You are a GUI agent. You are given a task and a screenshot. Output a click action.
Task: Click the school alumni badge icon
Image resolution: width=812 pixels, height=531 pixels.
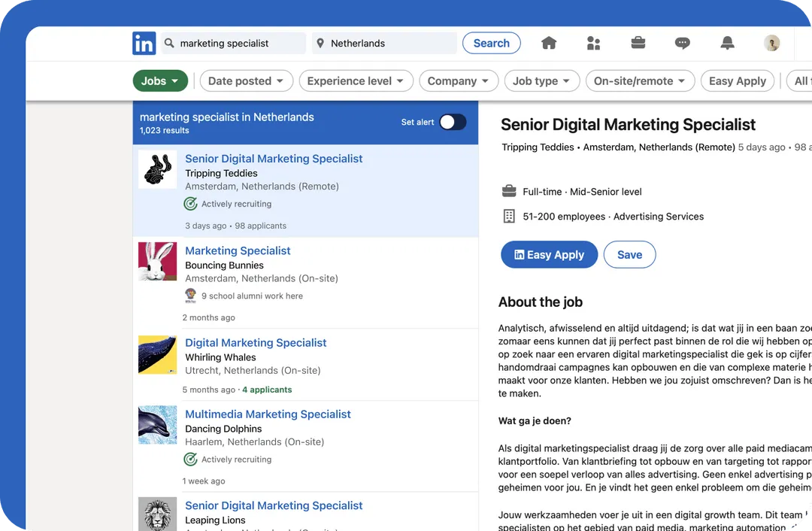(190, 296)
